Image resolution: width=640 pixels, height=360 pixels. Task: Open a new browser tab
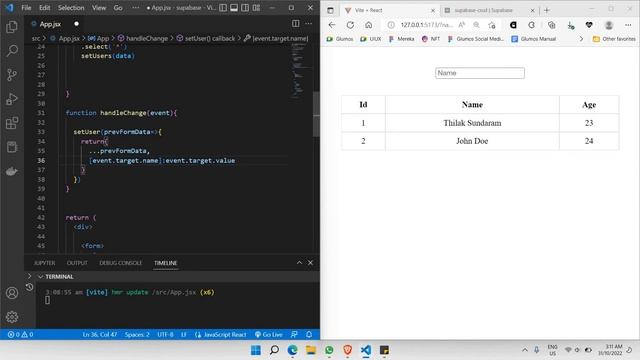click(x=547, y=10)
